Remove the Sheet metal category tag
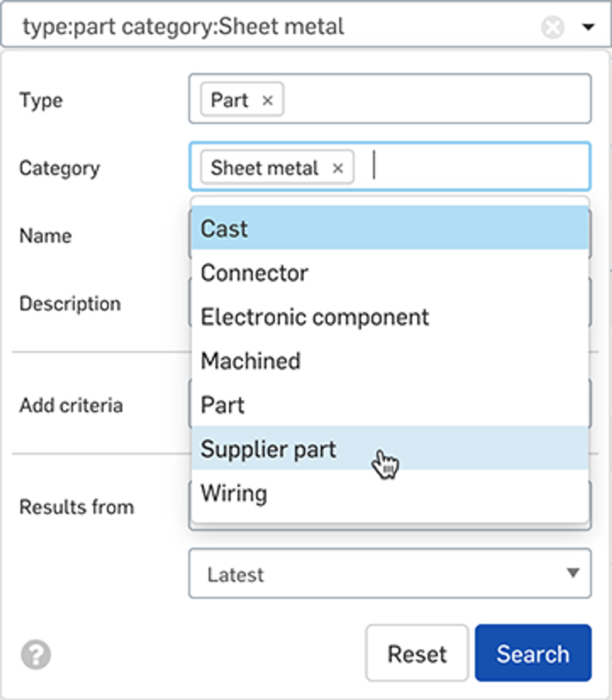The height and width of the screenshot is (700, 612). [x=337, y=168]
